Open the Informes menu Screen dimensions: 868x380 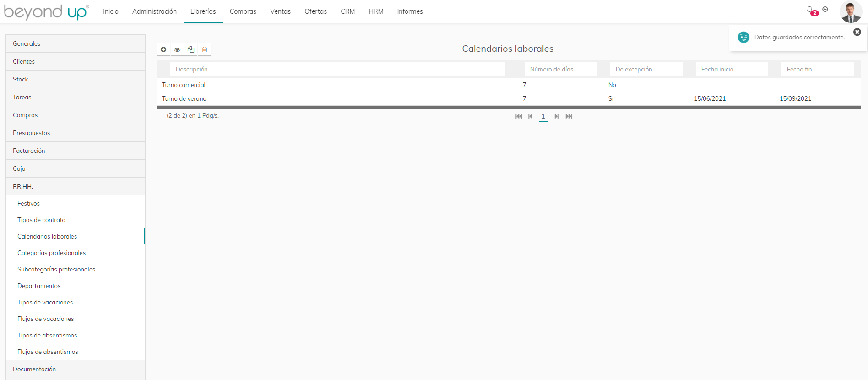(x=410, y=11)
